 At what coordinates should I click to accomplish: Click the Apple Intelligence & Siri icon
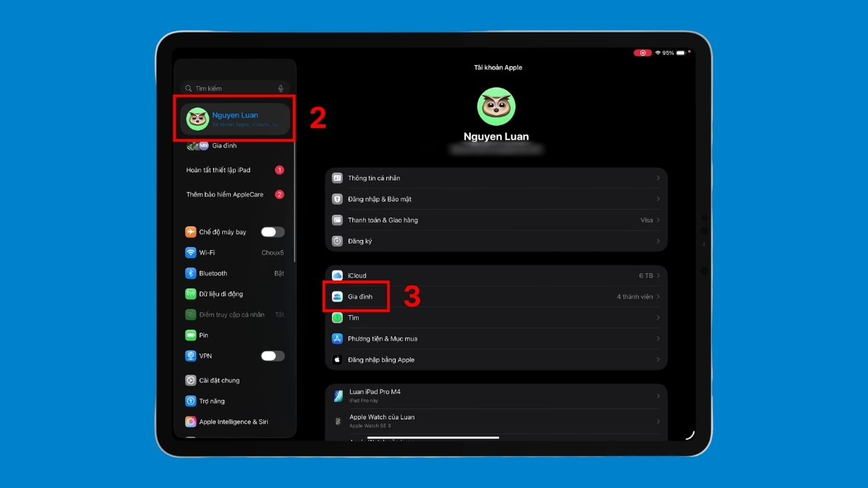(x=191, y=421)
